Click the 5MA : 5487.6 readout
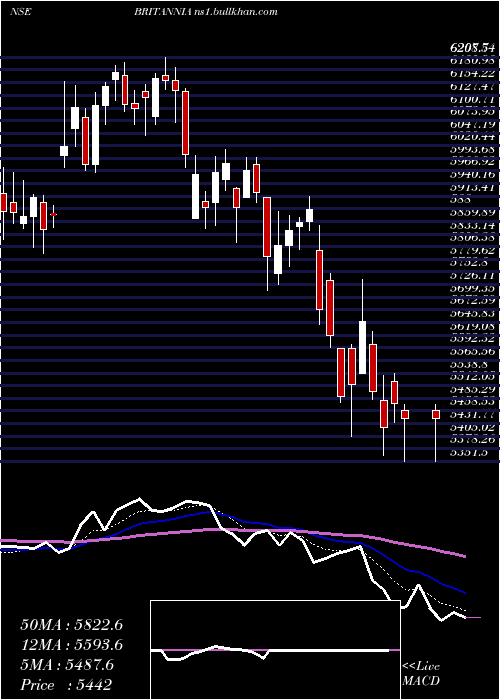 click(x=67, y=665)
